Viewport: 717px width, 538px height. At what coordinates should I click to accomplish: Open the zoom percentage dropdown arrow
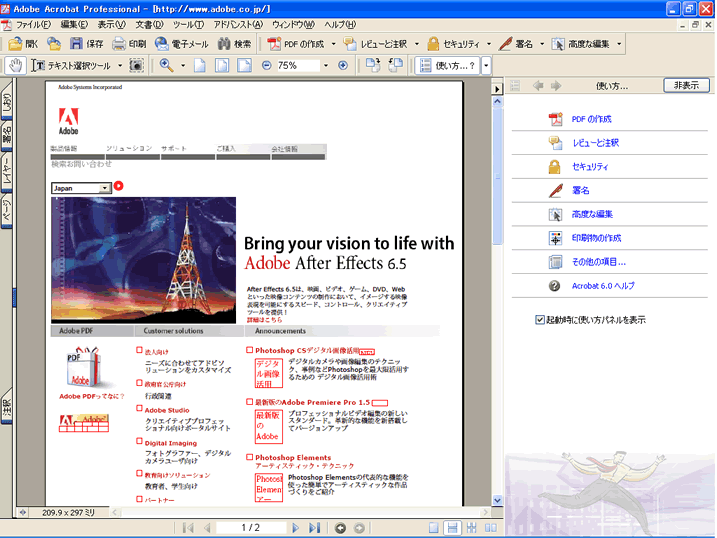coord(326,65)
